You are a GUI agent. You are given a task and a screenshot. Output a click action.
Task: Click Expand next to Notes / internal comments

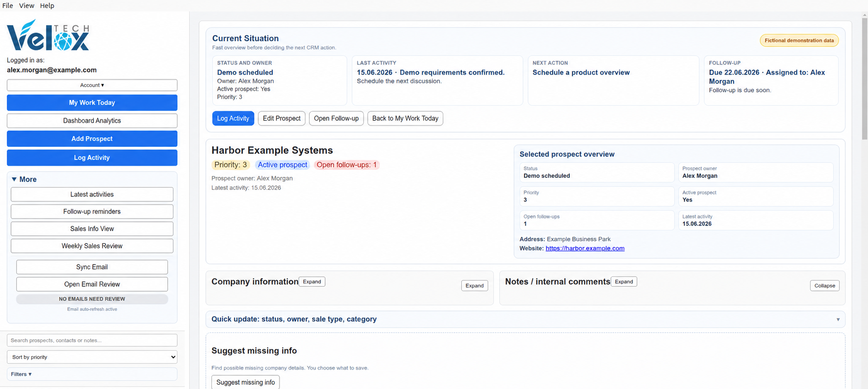click(x=624, y=282)
